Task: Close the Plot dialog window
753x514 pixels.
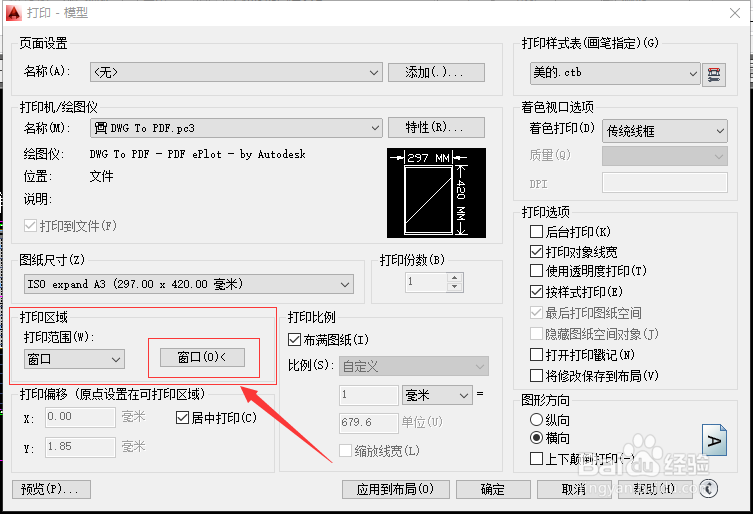Action: point(735,13)
